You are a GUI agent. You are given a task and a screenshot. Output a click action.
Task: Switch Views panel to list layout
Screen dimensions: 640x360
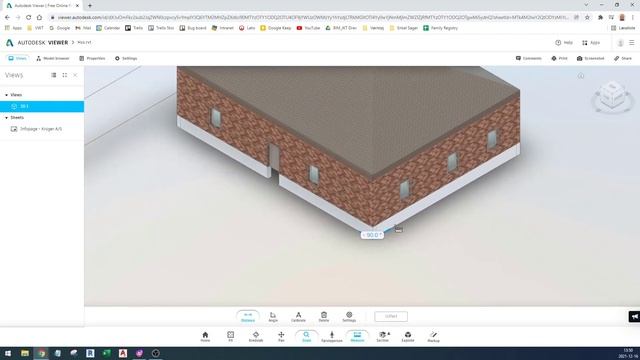coord(53,75)
